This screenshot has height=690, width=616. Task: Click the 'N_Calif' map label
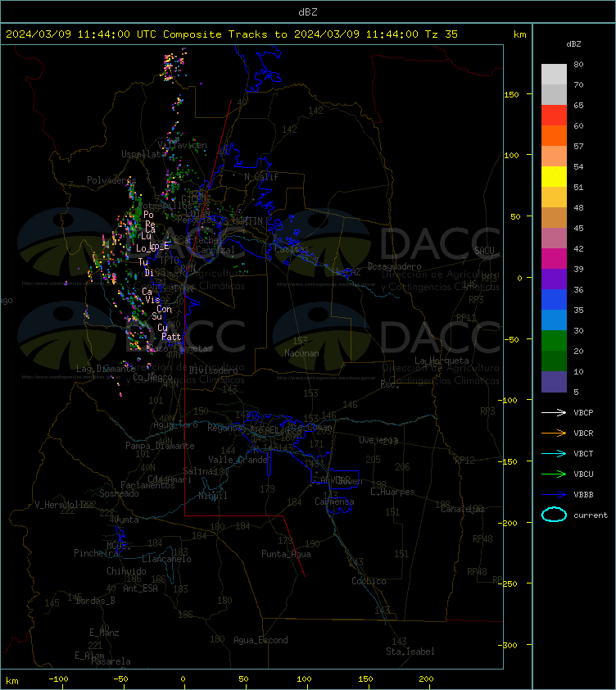tap(261, 177)
